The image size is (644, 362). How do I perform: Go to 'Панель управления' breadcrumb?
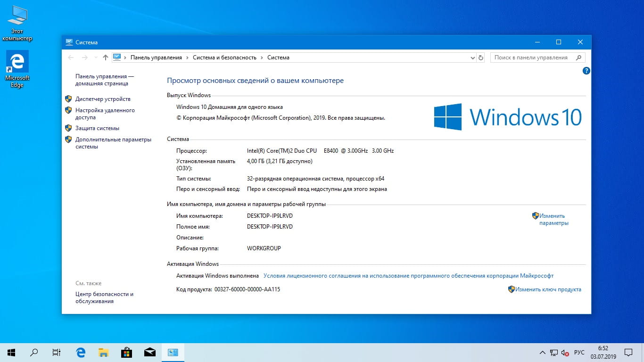click(156, 58)
